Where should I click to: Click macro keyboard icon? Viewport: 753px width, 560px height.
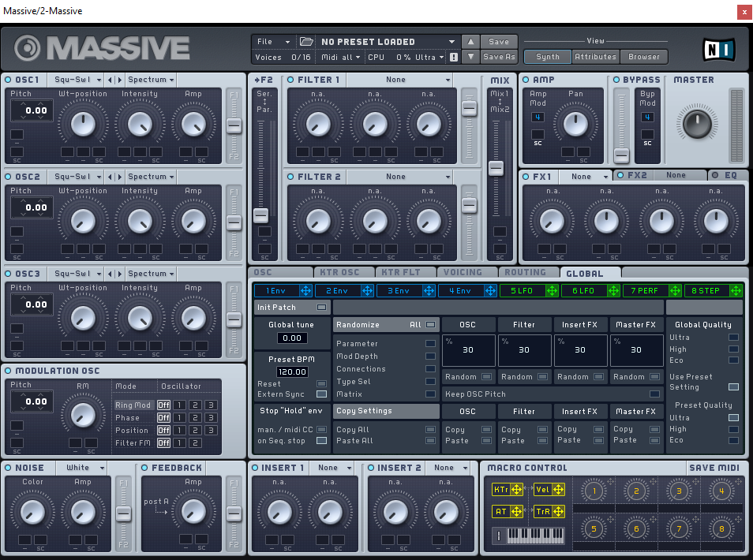point(535,535)
